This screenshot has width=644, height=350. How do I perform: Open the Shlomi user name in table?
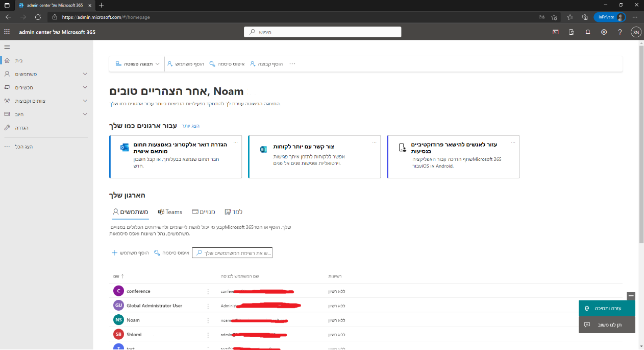coord(134,335)
